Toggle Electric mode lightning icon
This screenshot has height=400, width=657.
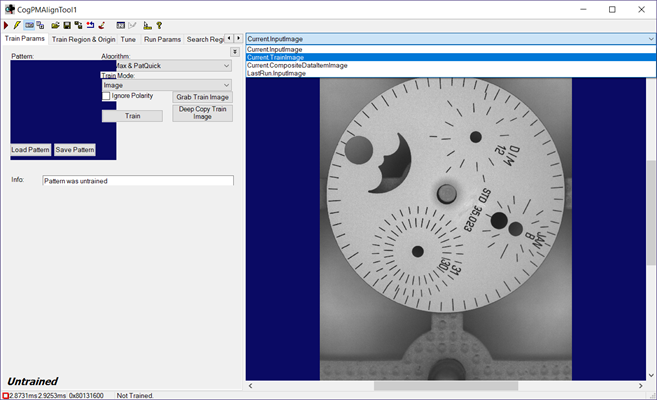pyautogui.click(x=17, y=24)
